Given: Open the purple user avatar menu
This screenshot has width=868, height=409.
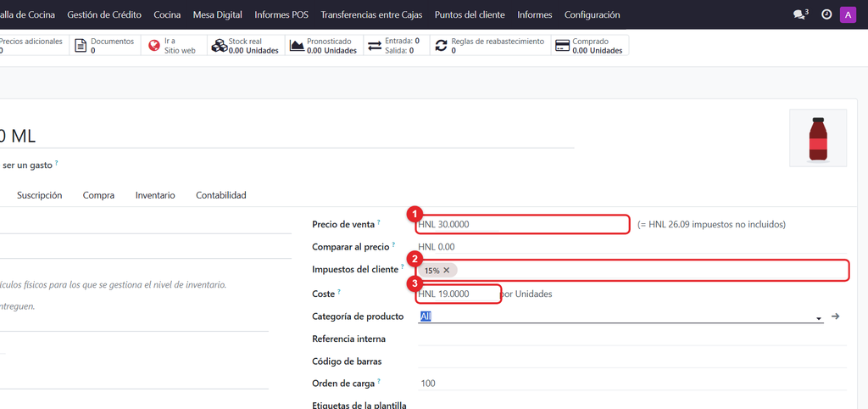Looking at the screenshot, I should 848,15.
